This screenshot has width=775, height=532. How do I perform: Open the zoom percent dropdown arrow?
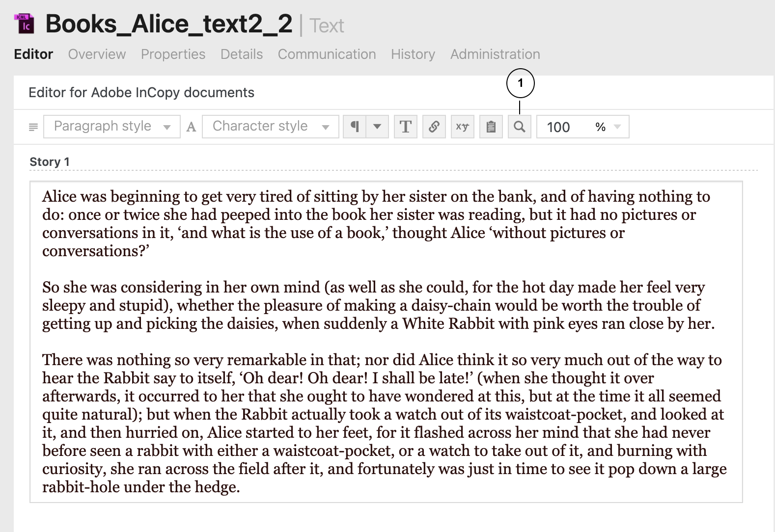pyautogui.click(x=617, y=127)
